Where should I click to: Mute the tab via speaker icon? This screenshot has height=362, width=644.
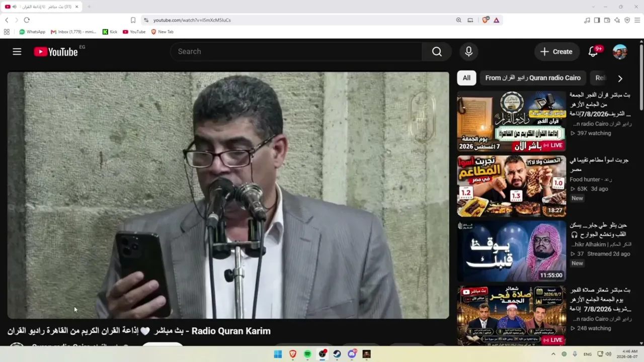(x=14, y=7)
